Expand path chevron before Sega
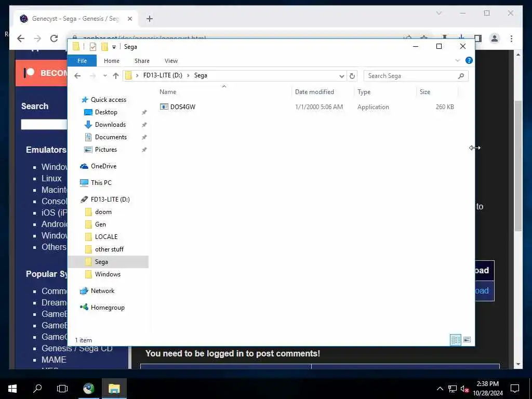The height and width of the screenshot is (399, 532). (188, 76)
